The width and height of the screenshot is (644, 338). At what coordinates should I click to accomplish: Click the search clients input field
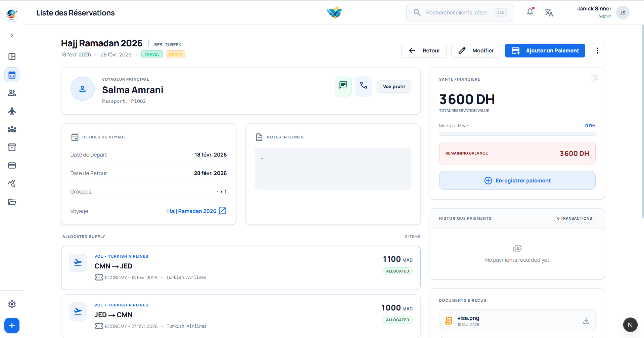pyautogui.click(x=457, y=13)
